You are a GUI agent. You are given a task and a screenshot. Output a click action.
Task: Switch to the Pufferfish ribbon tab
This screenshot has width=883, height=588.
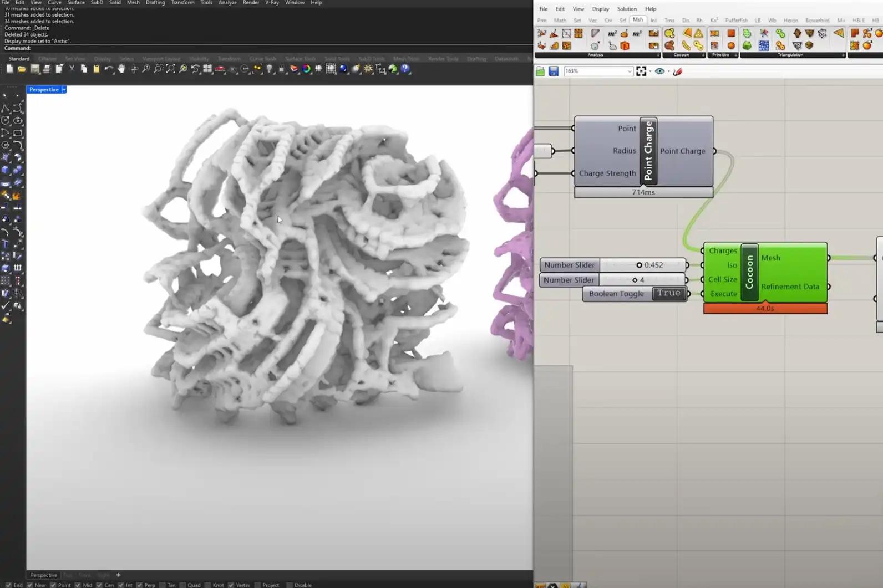(736, 21)
